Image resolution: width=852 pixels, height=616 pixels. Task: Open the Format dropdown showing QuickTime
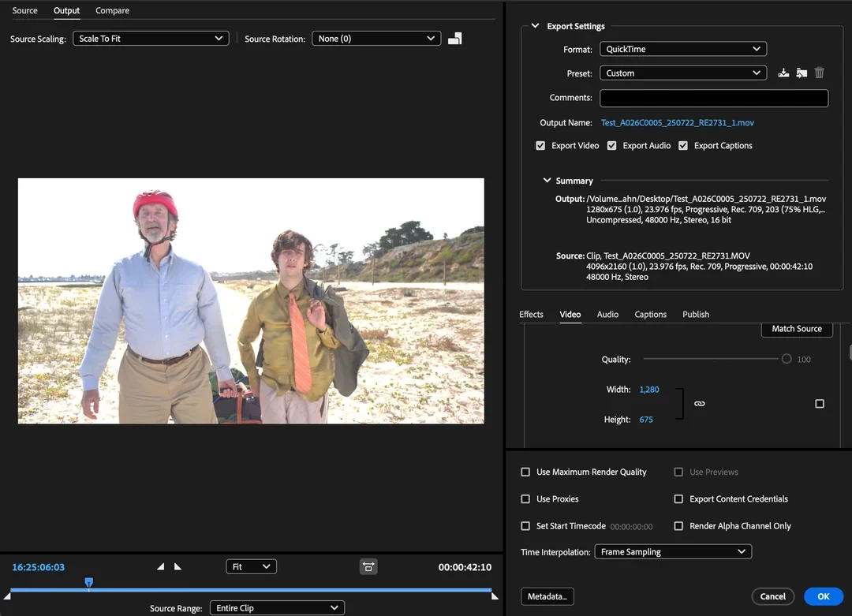coord(682,49)
